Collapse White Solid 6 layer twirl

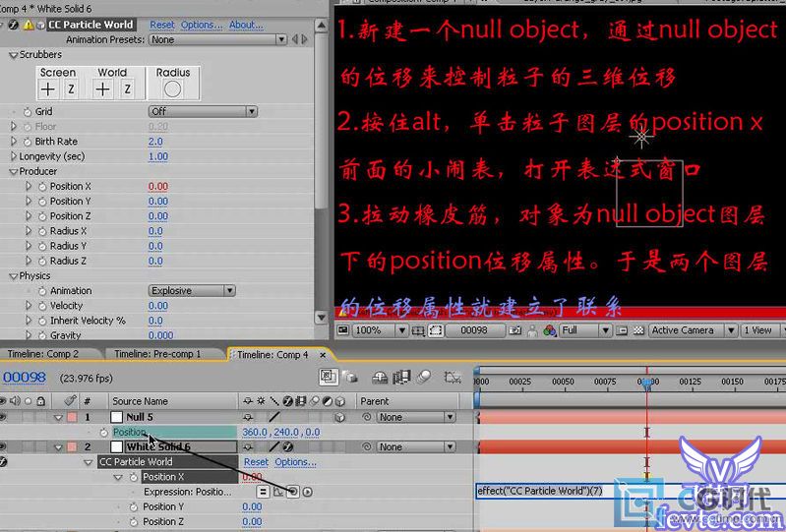58,447
